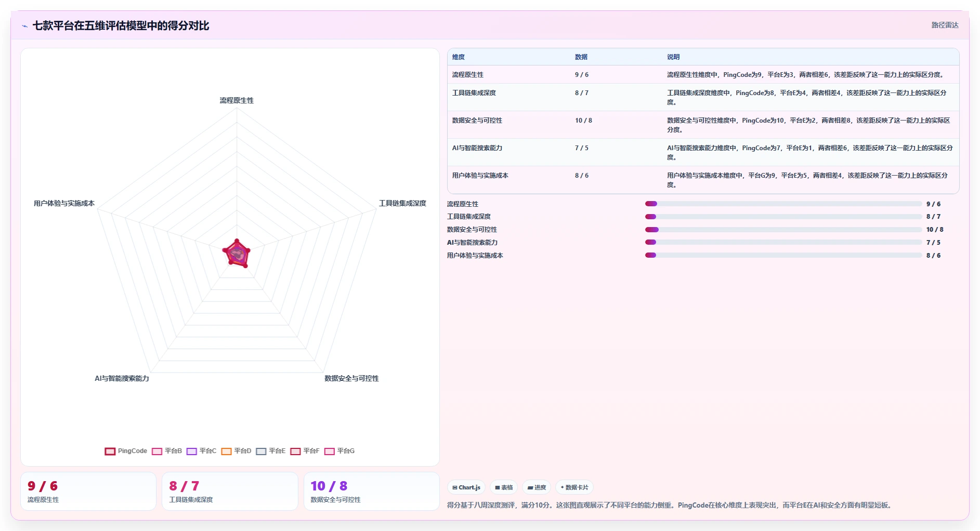Click the 进度 tag chip
980x531 pixels.
tap(537, 487)
